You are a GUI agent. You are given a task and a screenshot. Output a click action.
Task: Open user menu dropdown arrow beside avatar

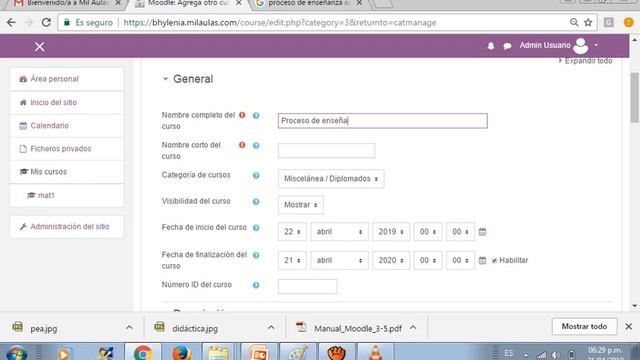point(596,45)
